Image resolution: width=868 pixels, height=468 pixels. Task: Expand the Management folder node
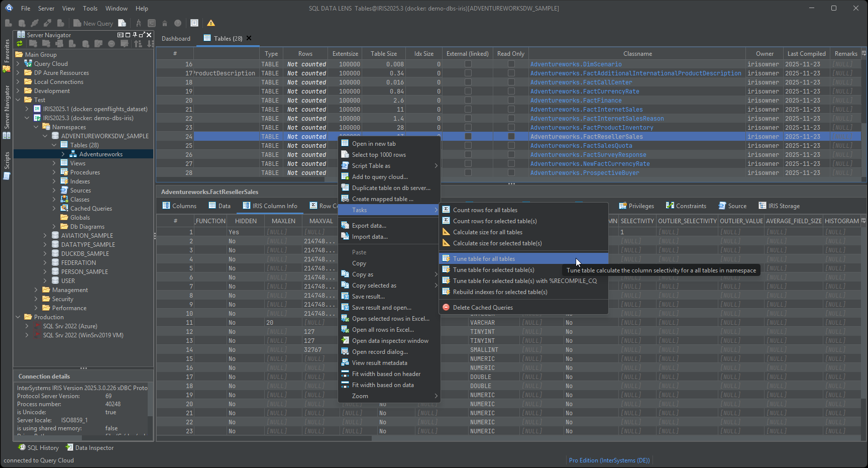pyautogui.click(x=36, y=290)
